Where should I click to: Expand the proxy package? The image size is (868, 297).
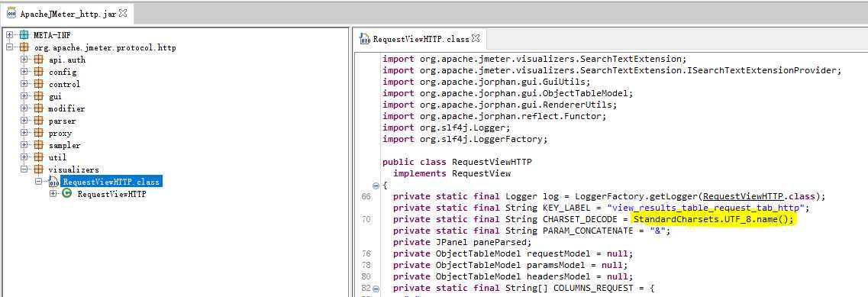pyautogui.click(x=24, y=132)
